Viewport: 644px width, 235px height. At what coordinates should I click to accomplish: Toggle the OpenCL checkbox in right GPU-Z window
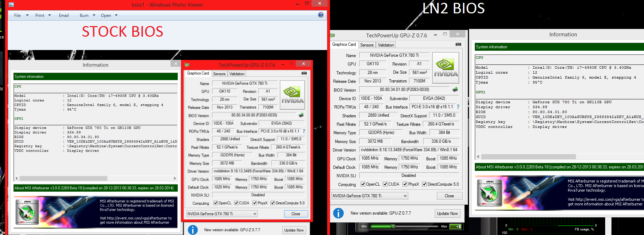[363, 184]
